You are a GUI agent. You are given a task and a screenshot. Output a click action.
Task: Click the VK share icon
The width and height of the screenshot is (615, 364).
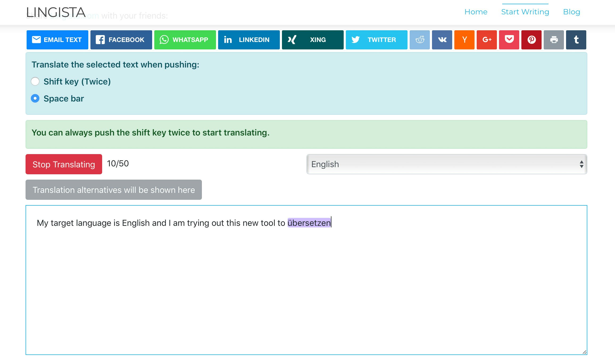442,40
